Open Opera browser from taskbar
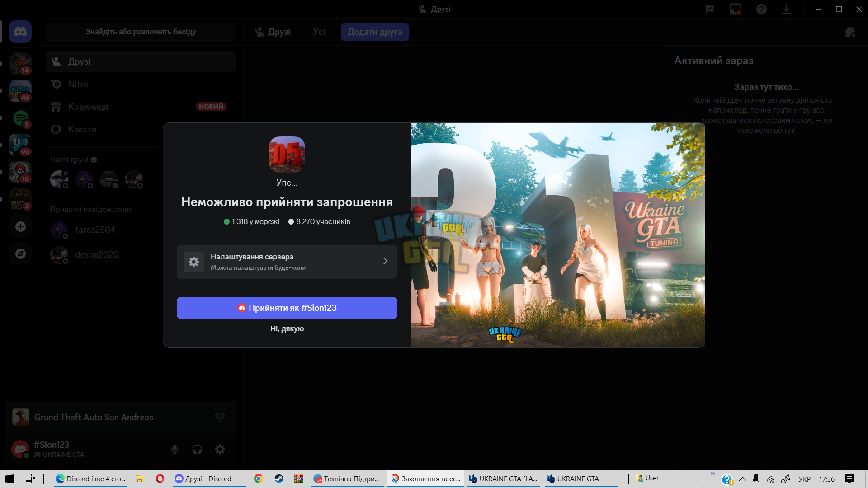This screenshot has width=868, height=488. (x=160, y=479)
